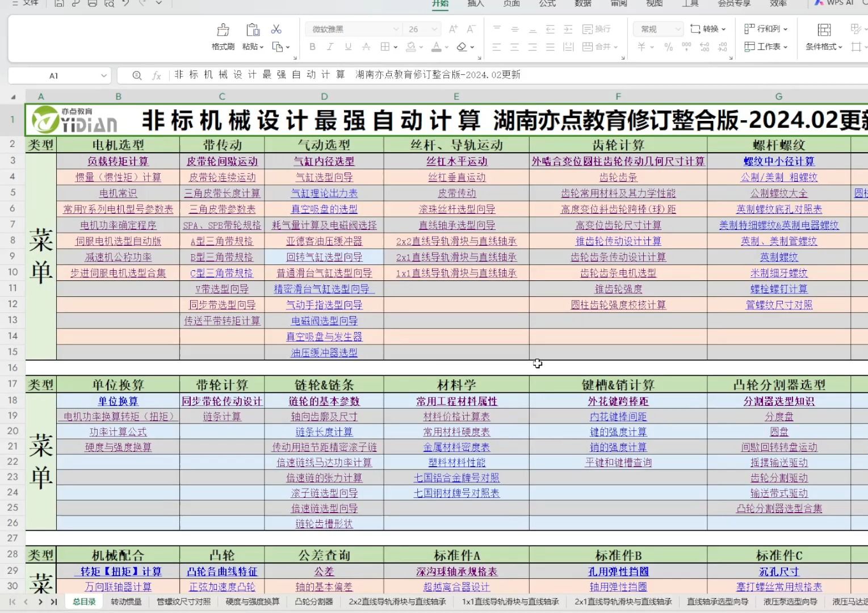Switch to the 凸轮分割器 sheet tab

(x=314, y=602)
